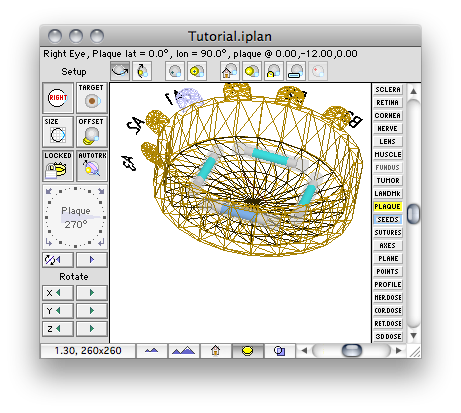Click the home view icon in bottom bar

216,351
